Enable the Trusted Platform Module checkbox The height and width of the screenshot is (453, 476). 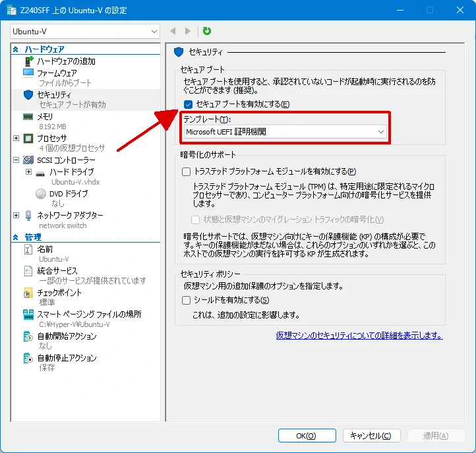click(x=186, y=171)
